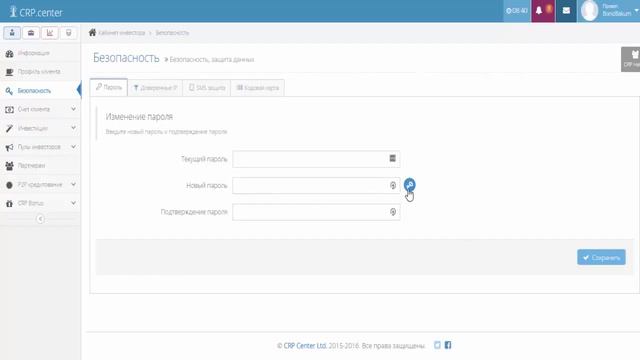Screen dimensions: 640x360
Task: Click the Текущий пароль input field
Action: pos(316,159)
